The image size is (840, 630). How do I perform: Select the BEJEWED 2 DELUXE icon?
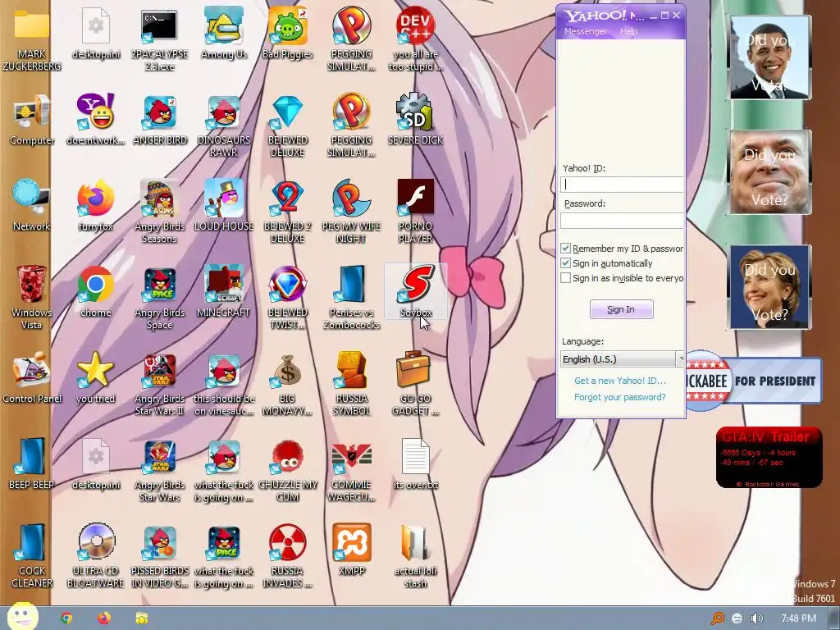(x=287, y=212)
